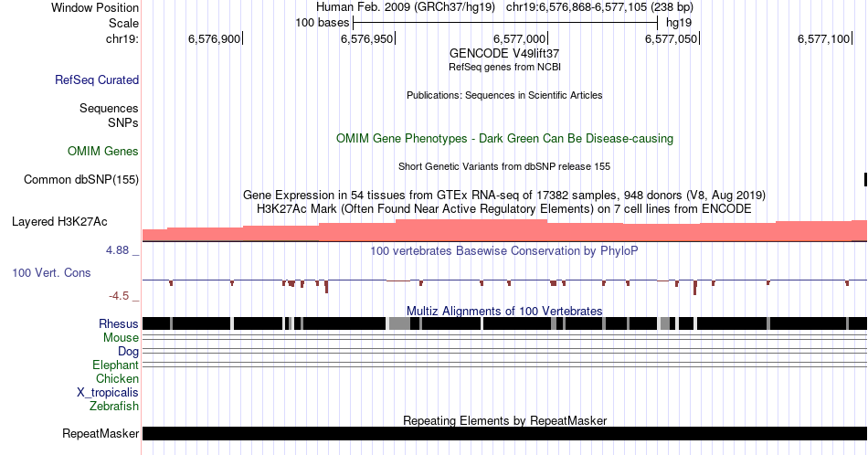Open the GENCODE V49lift37 track title

pyautogui.click(x=504, y=54)
